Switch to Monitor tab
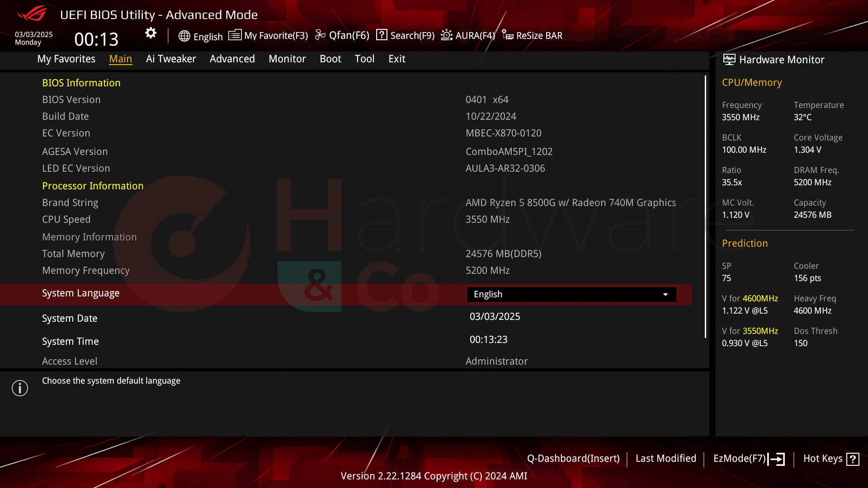 (x=287, y=58)
